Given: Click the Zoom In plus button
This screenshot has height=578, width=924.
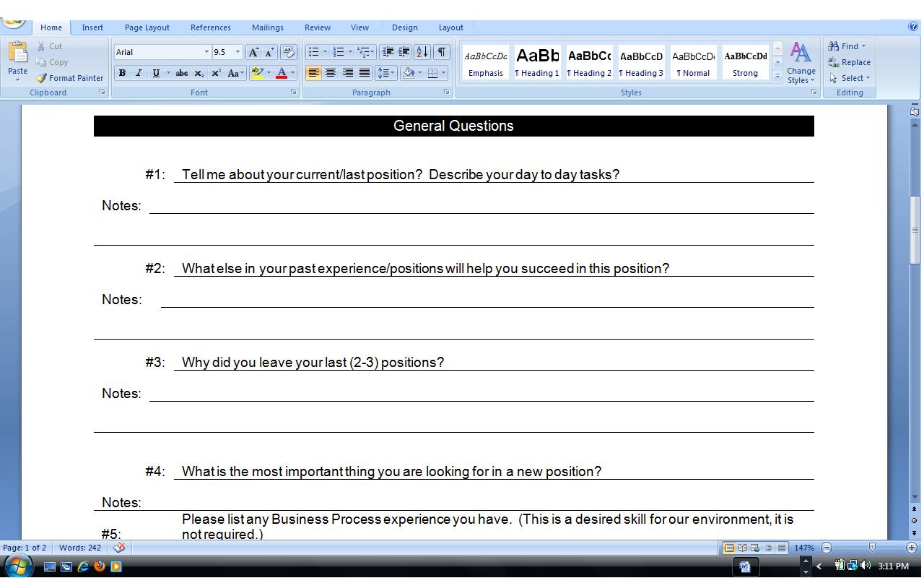Looking at the screenshot, I should (912, 548).
